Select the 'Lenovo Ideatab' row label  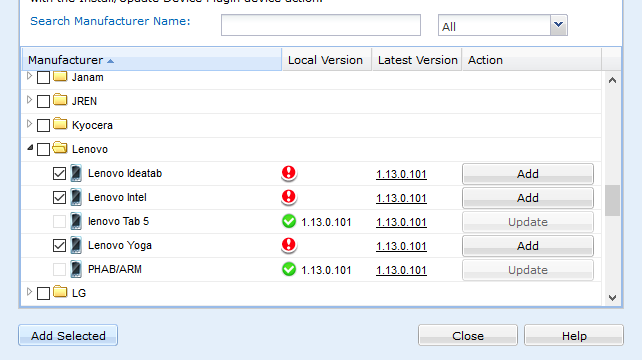click(125, 174)
